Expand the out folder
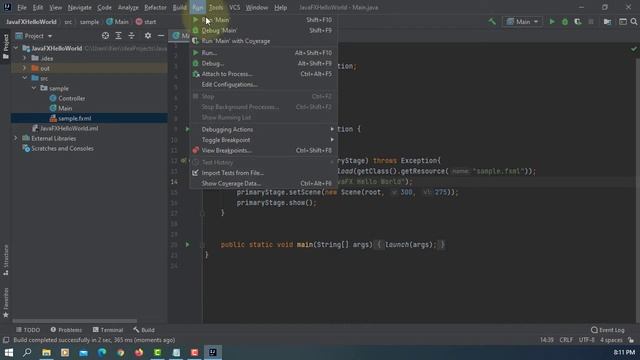Image resolution: width=640 pixels, height=360 pixels. click(24, 68)
